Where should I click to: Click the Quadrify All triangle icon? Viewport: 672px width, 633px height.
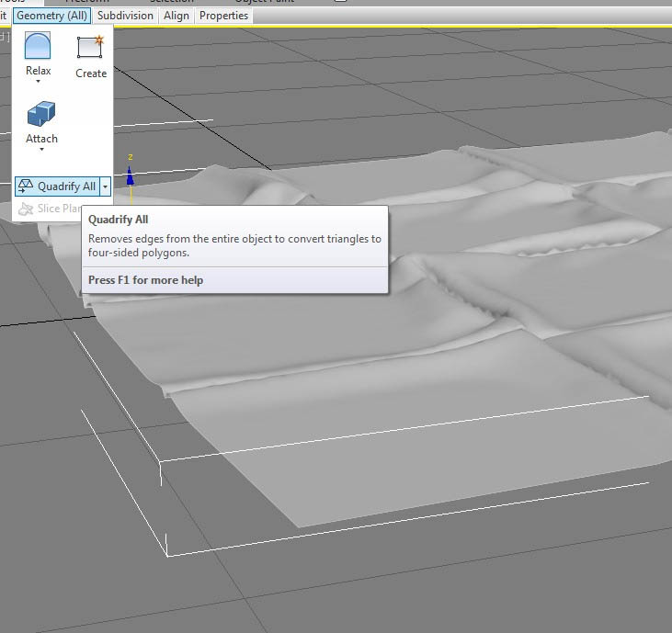pos(26,187)
